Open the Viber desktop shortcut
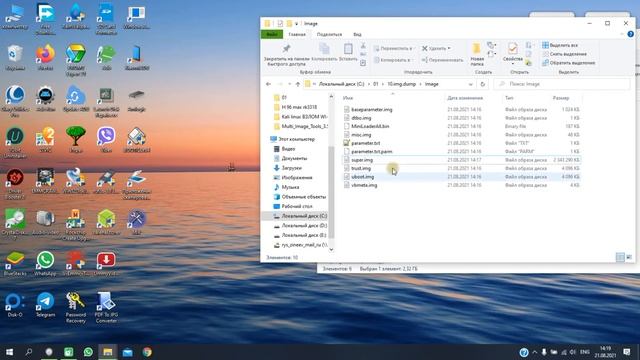The height and width of the screenshot is (360, 640). [x=106, y=139]
